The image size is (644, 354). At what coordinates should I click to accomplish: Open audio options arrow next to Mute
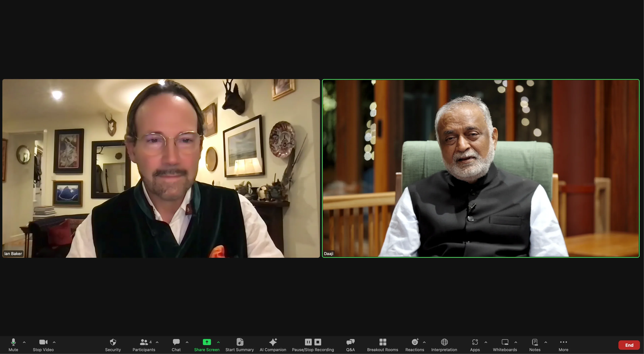pyautogui.click(x=24, y=342)
